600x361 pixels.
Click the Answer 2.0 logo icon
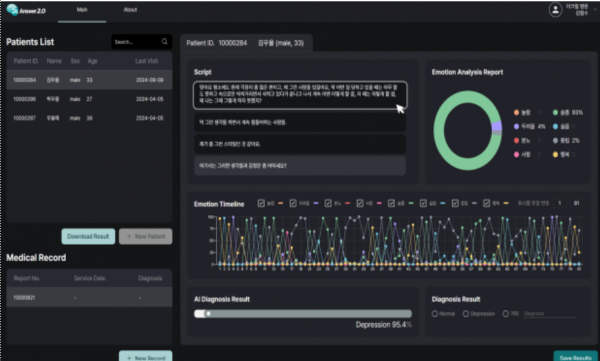coord(12,10)
